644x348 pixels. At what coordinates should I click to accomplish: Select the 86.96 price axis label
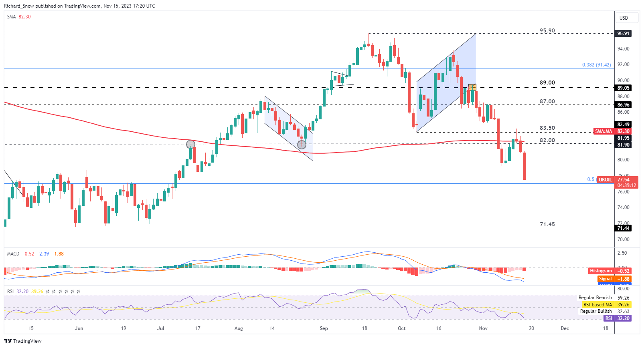(623, 105)
